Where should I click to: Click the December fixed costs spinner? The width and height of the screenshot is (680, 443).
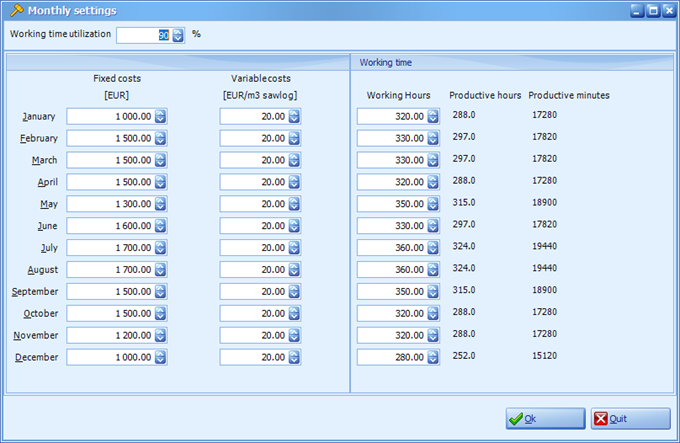coord(160,357)
